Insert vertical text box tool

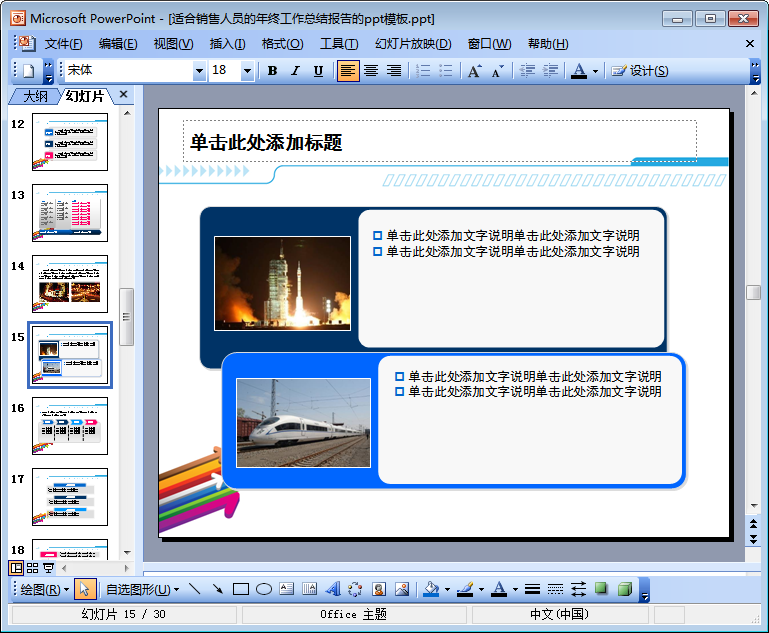click(x=309, y=589)
